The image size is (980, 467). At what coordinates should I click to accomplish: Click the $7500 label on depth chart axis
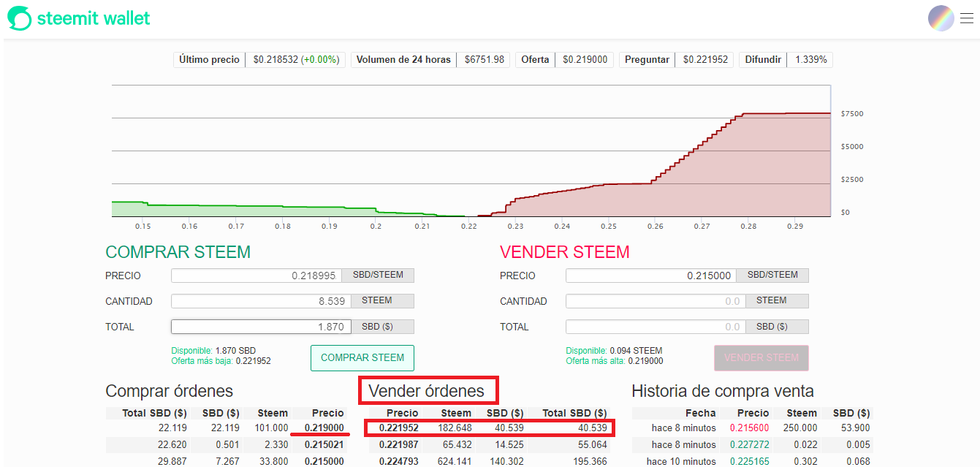(x=852, y=114)
